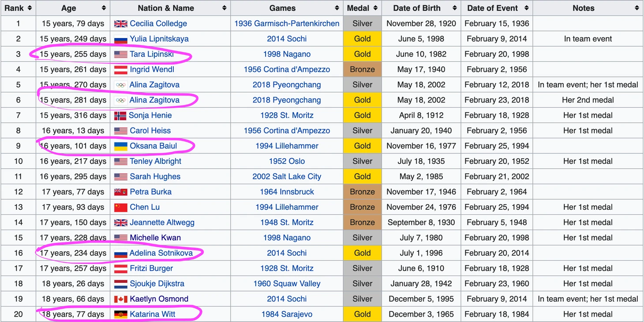
Task: Open Alina Zagitova link in rank 5 row
Action: click(154, 85)
